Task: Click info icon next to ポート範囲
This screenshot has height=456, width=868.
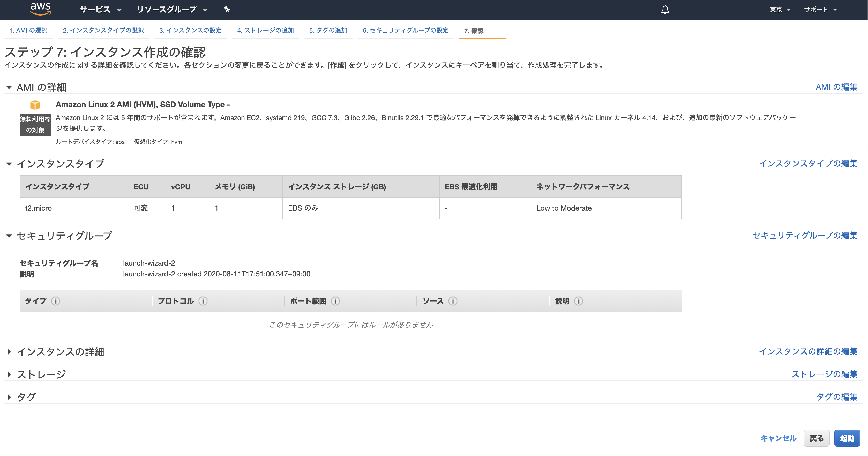Action: [x=335, y=301]
